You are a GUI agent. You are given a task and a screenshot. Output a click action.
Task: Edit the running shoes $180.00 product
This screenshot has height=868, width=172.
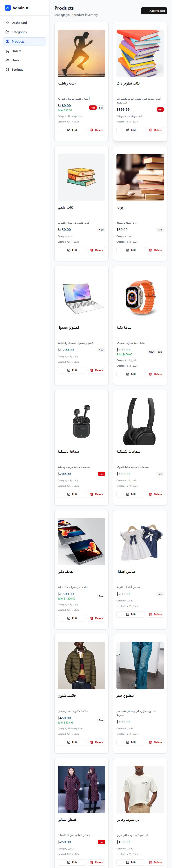(72, 130)
